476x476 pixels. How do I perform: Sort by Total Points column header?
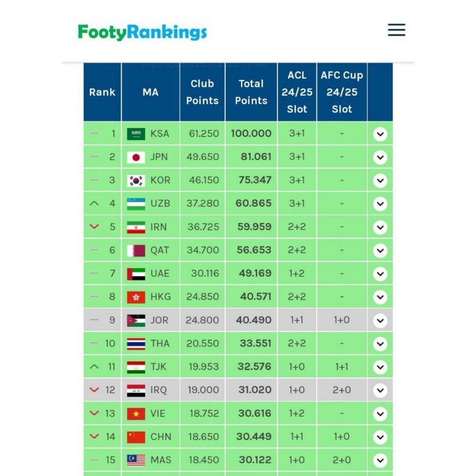pos(251,92)
